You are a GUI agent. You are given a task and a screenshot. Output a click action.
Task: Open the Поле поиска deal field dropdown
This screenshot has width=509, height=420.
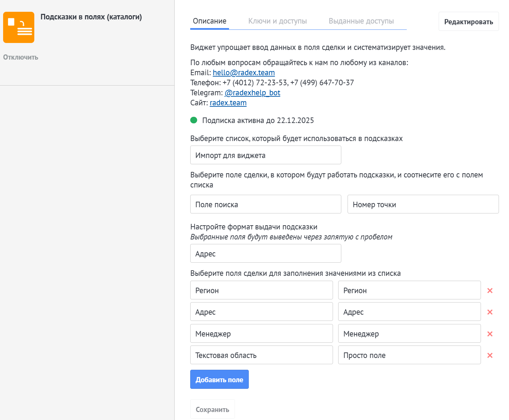coord(265,204)
